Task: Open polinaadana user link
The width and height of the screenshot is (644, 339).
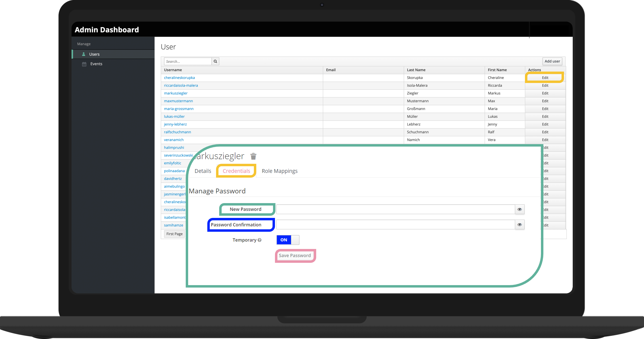Action: [174, 171]
